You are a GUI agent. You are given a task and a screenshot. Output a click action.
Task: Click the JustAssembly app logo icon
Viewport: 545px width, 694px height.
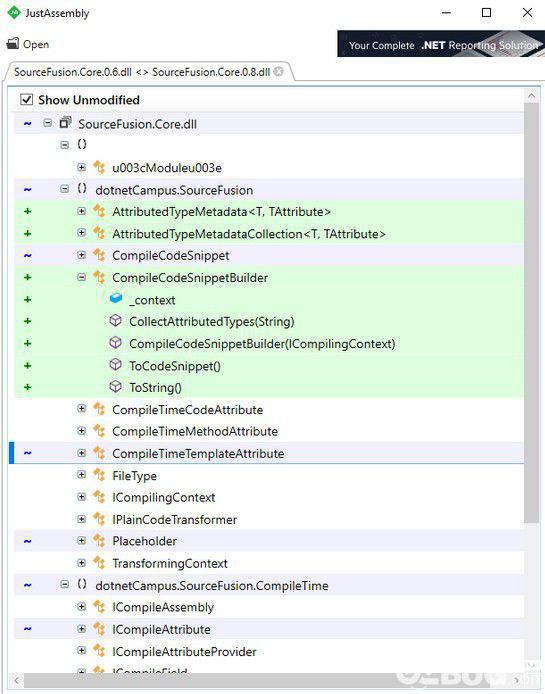click(14, 12)
